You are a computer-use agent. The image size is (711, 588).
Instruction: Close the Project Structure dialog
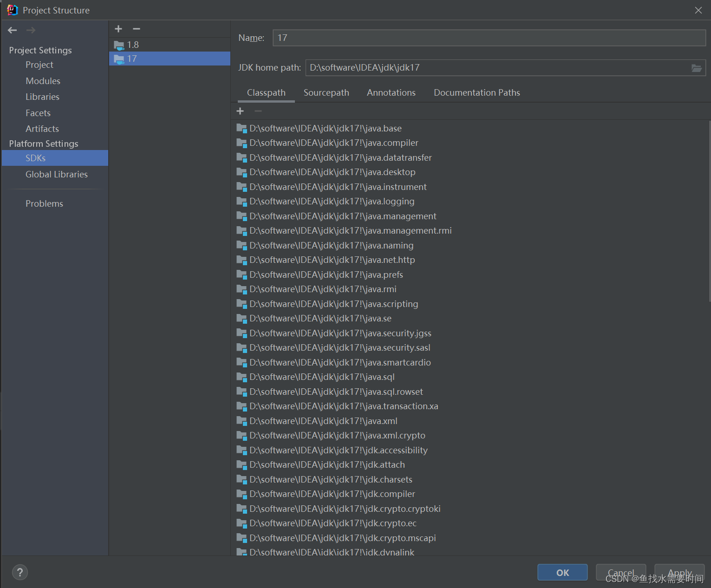pyautogui.click(x=698, y=10)
